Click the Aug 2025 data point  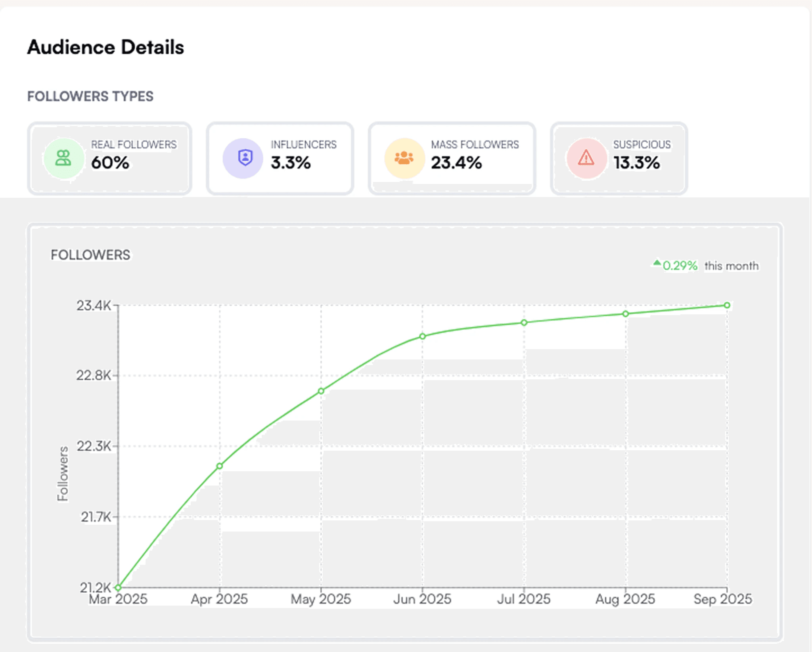click(x=626, y=314)
